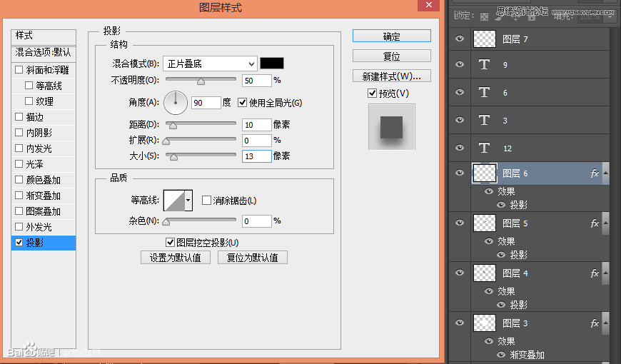The width and height of the screenshot is (621, 364).
Task: Click the angle dial control
Action: 176,103
